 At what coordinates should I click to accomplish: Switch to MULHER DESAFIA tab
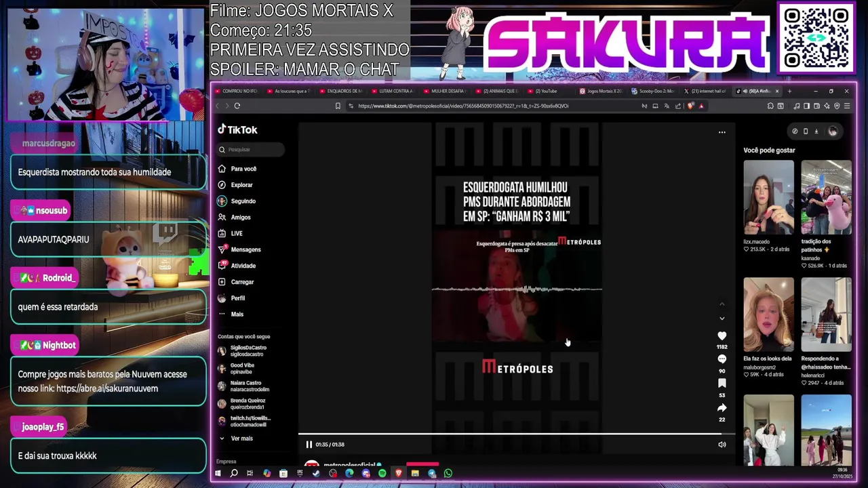click(444, 91)
